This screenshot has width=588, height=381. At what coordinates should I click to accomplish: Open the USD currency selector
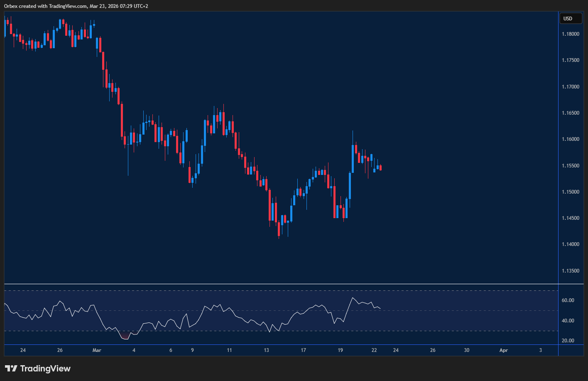(x=571, y=18)
